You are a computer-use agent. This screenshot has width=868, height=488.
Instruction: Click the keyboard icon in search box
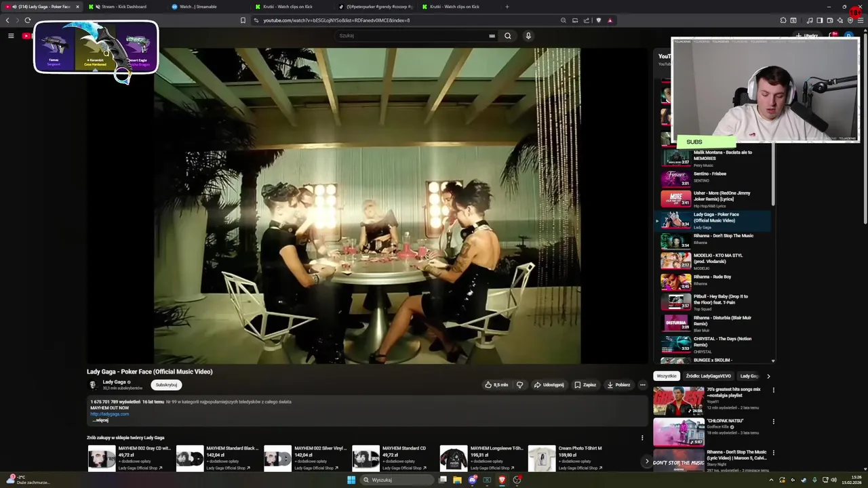[492, 36]
